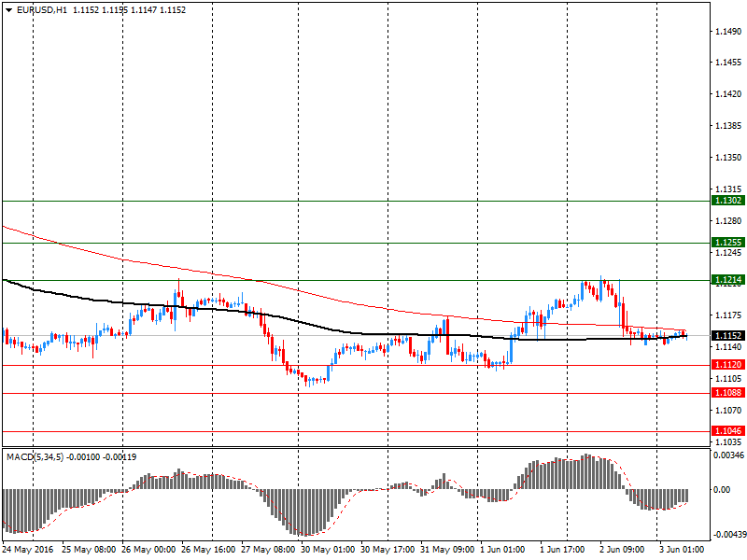
Task: Click the 25 May 08:00 time label
Action: (x=89, y=550)
